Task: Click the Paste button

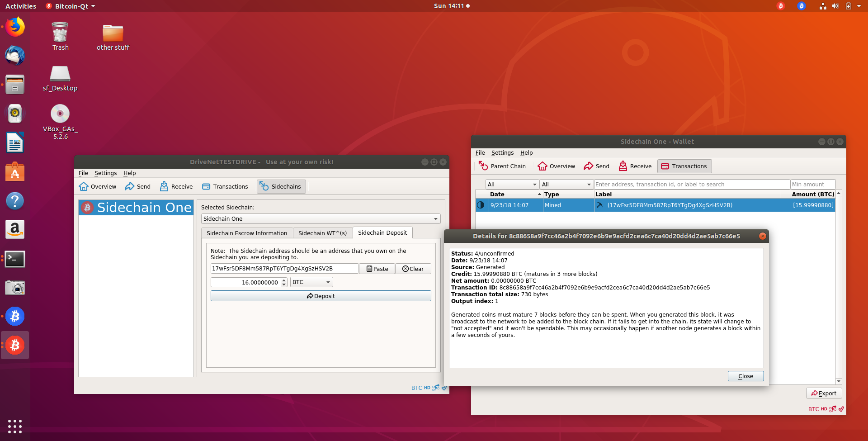Action: [x=377, y=269]
